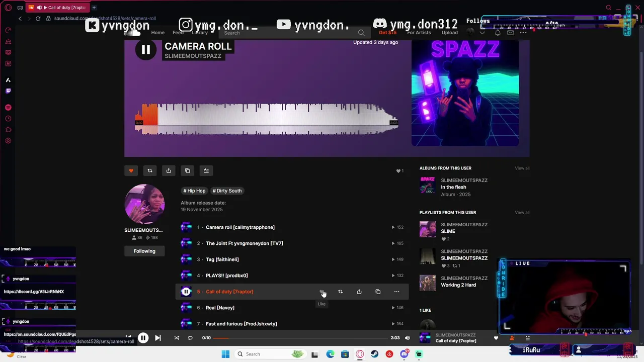The width and height of the screenshot is (644, 362).
Task: Copy the album link using the copy icon
Action: tap(187, 171)
